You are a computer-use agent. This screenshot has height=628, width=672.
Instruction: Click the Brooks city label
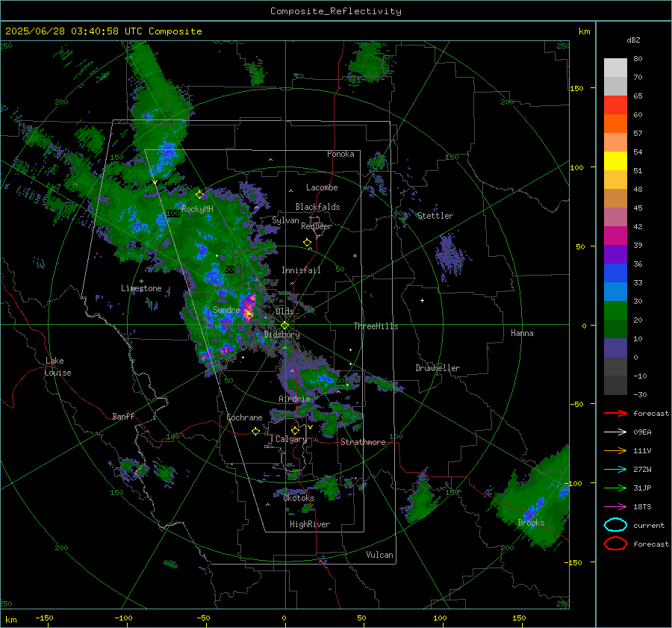point(531,523)
